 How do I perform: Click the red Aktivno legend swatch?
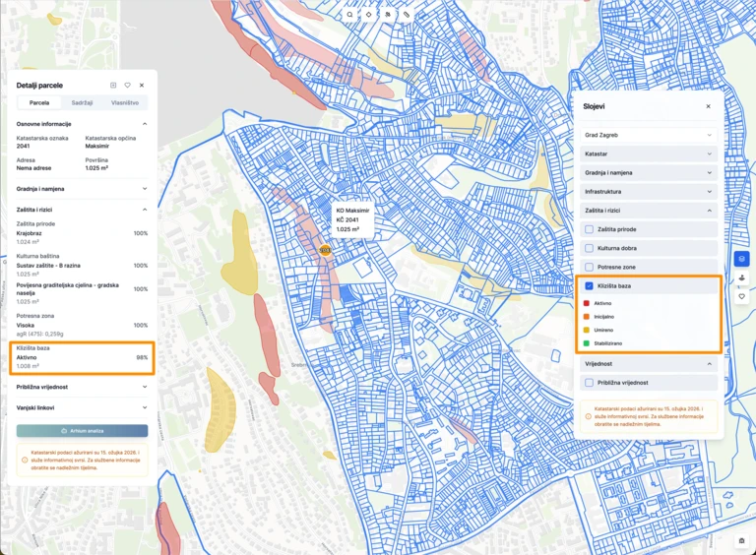point(587,303)
